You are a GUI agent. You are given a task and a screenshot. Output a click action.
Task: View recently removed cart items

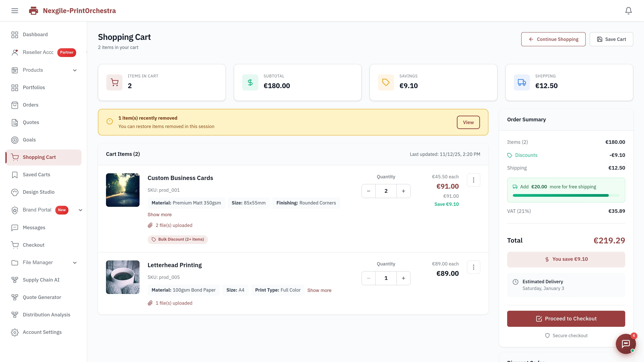pos(468,122)
